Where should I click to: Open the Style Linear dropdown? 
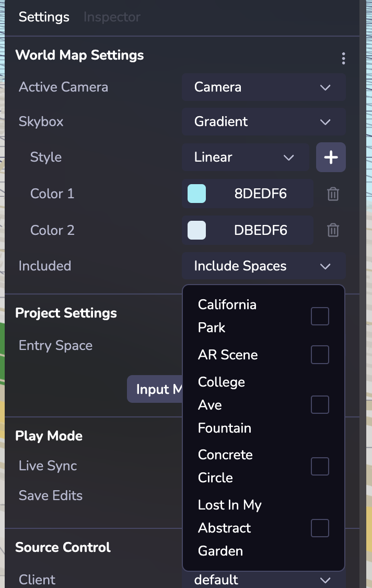[245, 157]
